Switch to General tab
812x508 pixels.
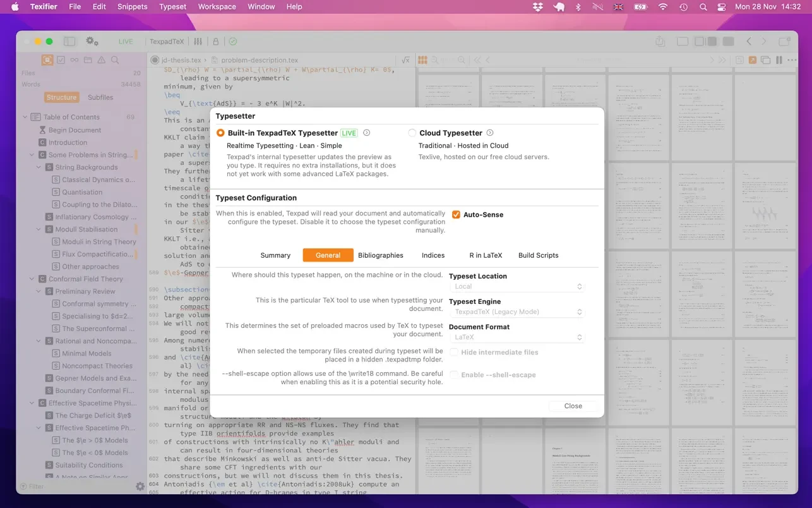point(328,255)
